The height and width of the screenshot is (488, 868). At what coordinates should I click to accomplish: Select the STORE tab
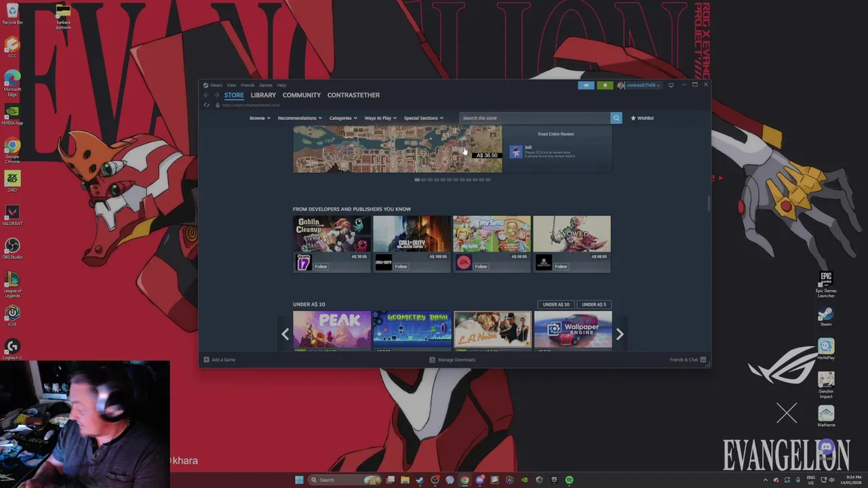pyautogui.click(x=234, y=95)
